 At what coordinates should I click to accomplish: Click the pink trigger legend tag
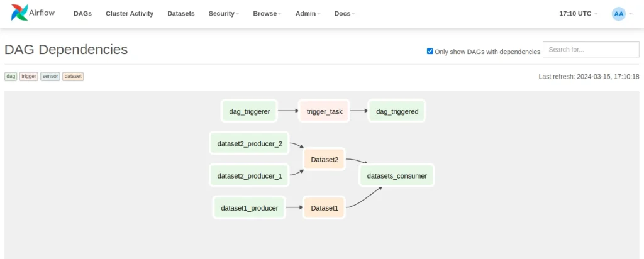29,76
